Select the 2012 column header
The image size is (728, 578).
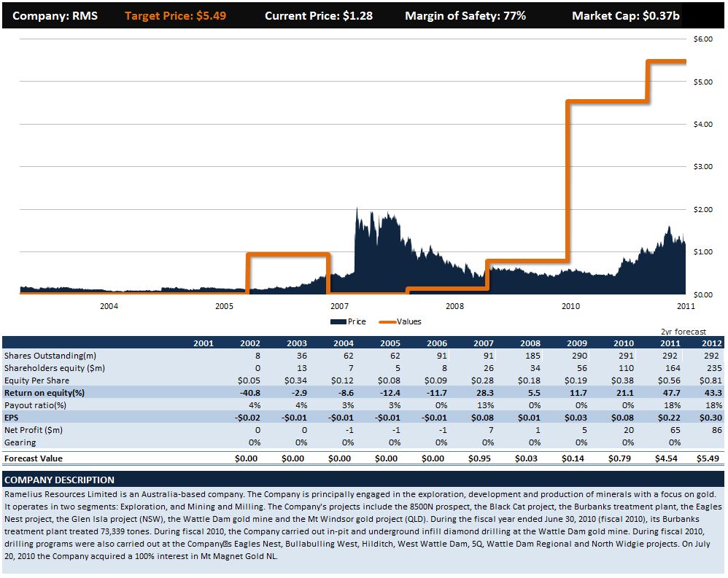712,343
